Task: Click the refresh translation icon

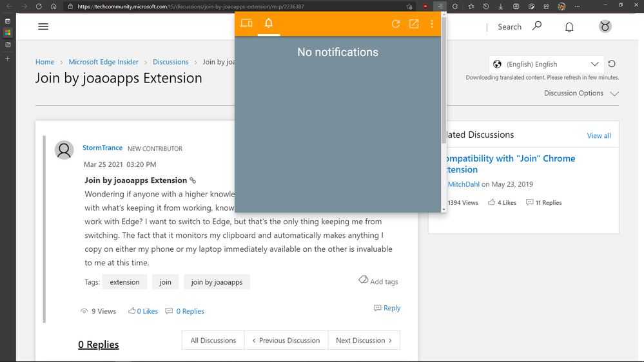Action: 612,64
